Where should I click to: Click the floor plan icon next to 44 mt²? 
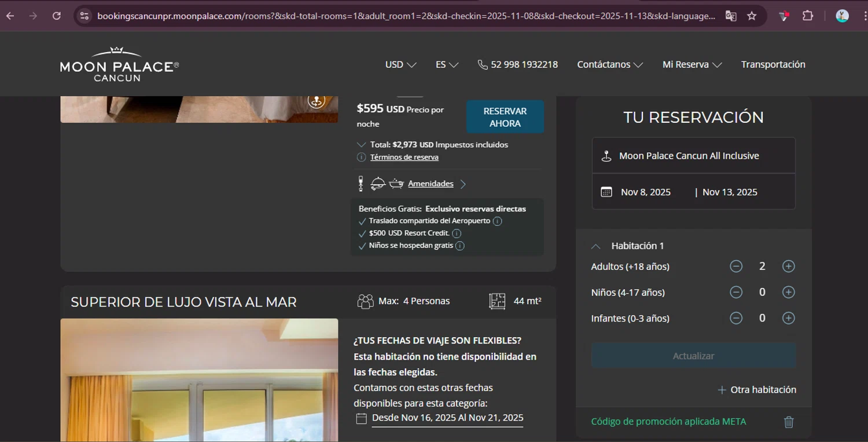click(497, 301)
